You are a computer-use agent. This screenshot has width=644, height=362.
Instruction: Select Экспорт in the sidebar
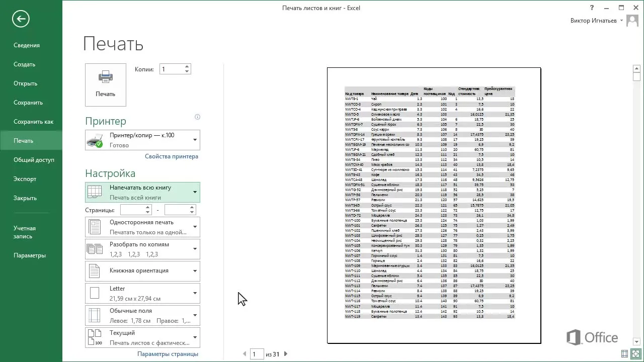[x=31, y=179]
